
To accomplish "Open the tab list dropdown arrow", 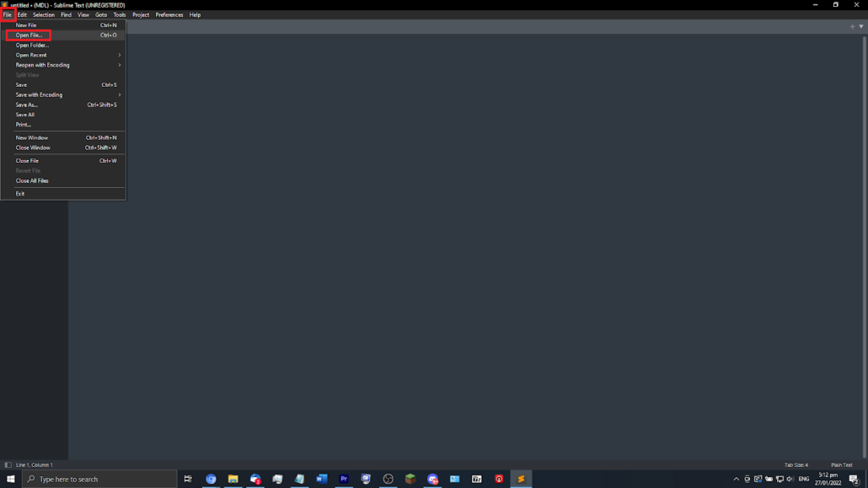I will 860,26.
